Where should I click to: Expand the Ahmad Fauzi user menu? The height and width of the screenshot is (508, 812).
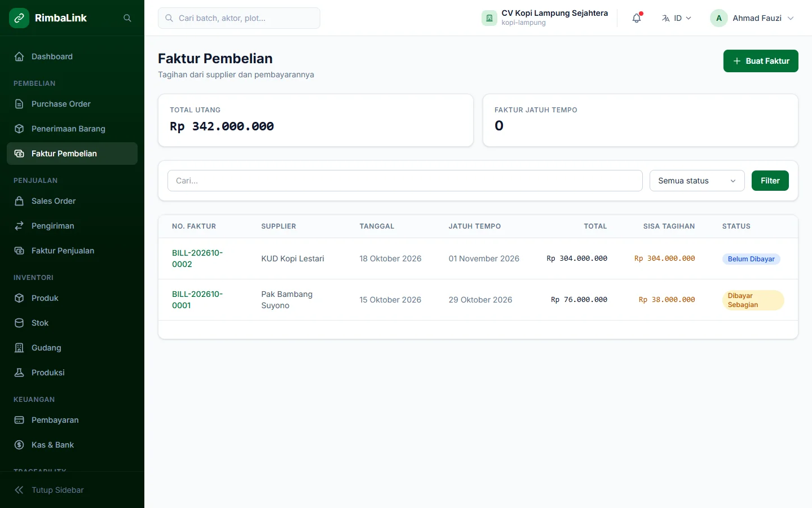pos(752,18)
